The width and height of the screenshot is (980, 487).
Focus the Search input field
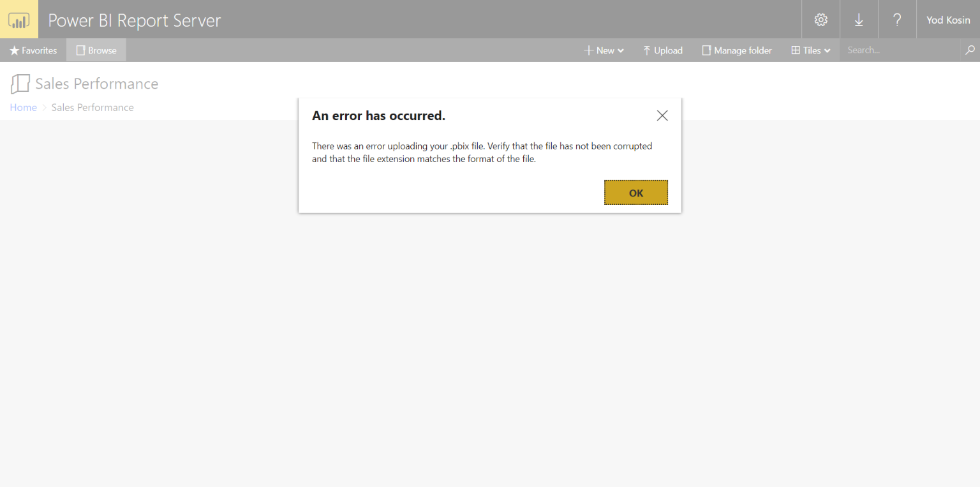pyautogui.click(x=900, y=50)
